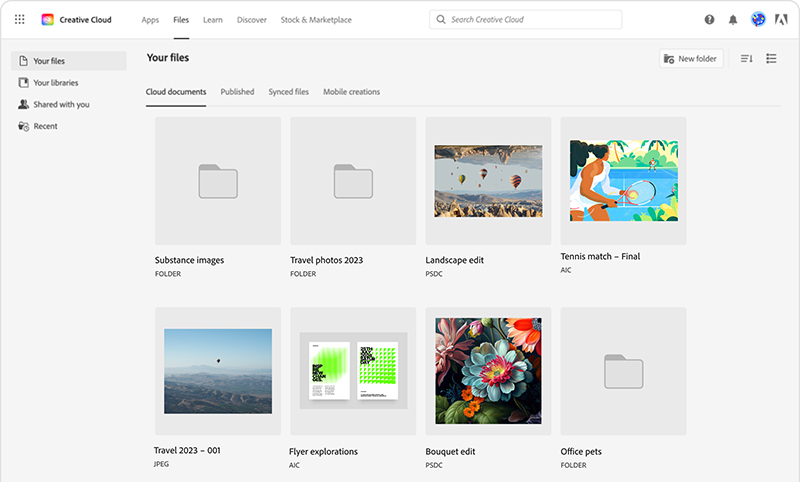Select Shared with you in sidebar

click(60, 104)
